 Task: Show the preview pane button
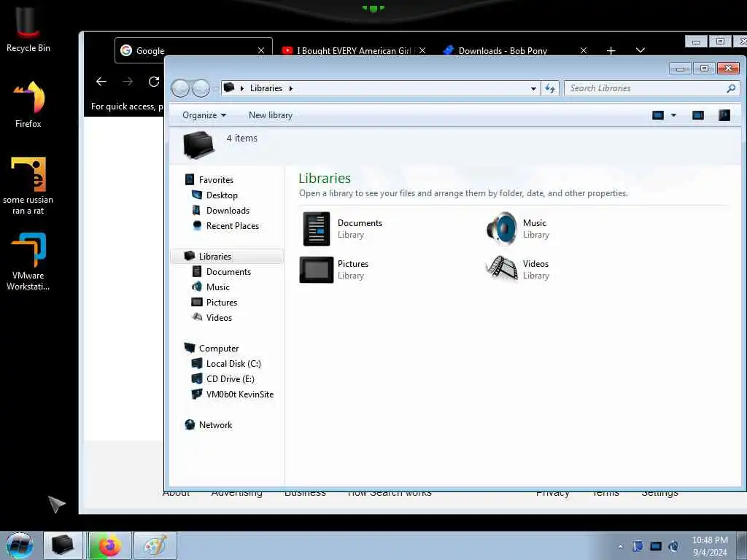(698, 115)
